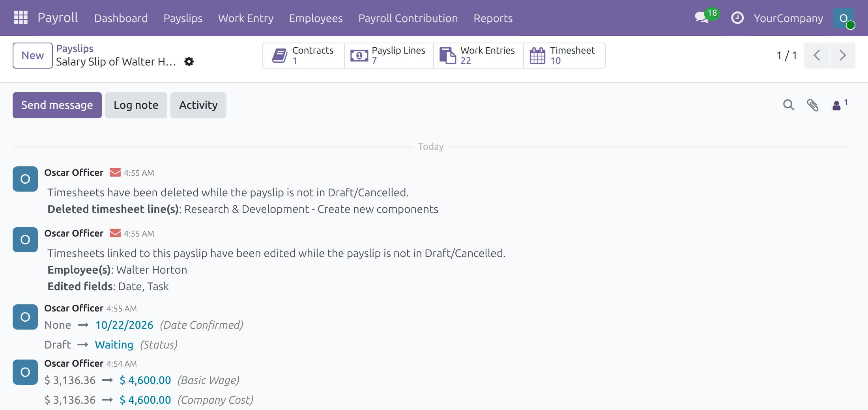This screenshot has height=410, width=868.
Task: Click Oscar Officer's avatar on the edited timesheets message
Action: click(25, 240)
